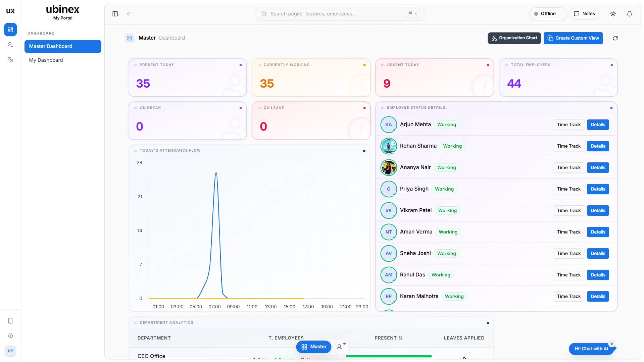This screenshot has height=362, width=644.
Task: Open the DP profile avatar
Action: click(x=10, y=351)
